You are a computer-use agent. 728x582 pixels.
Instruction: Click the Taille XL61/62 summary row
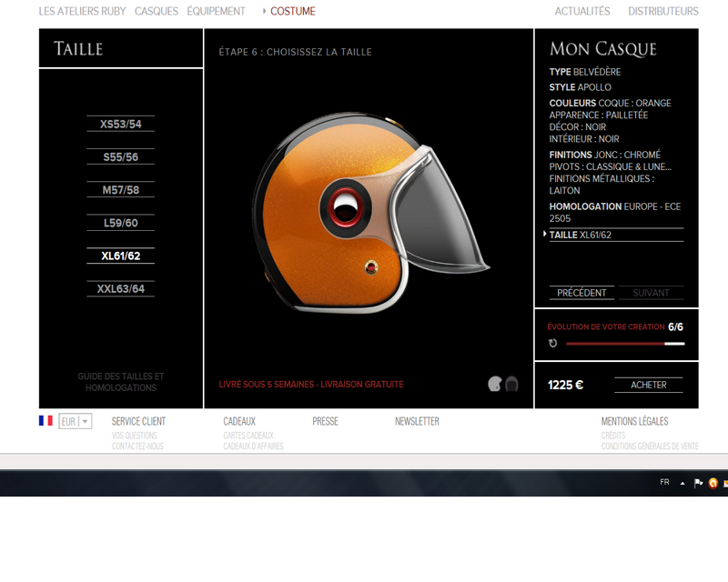pos(617,235)
